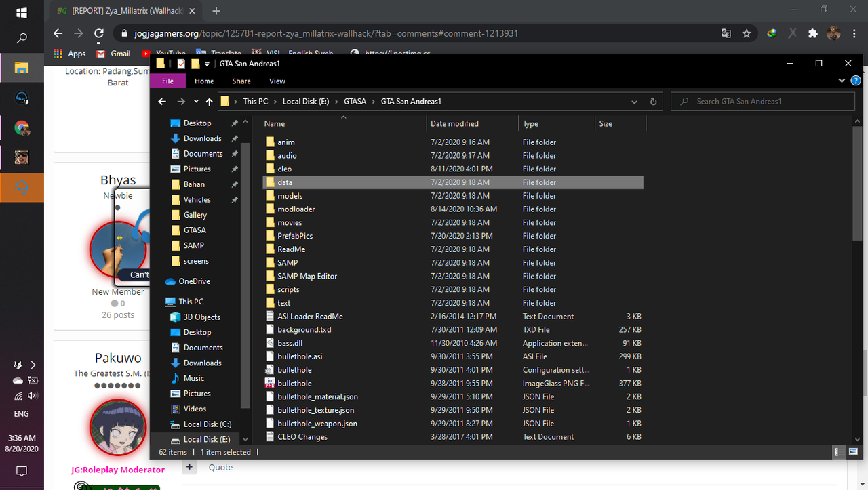Open File Explorer from the taskbar

click(22, 67)
